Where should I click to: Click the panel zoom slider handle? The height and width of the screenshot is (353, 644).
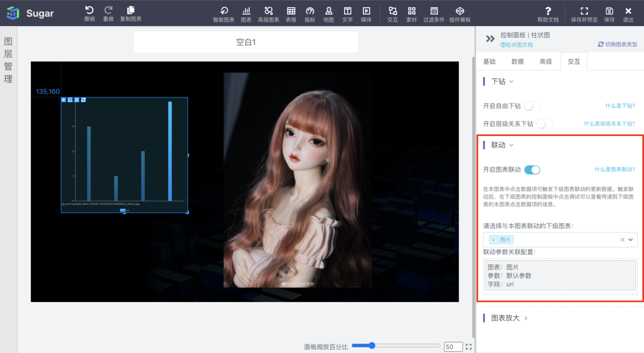click(372, 345)
